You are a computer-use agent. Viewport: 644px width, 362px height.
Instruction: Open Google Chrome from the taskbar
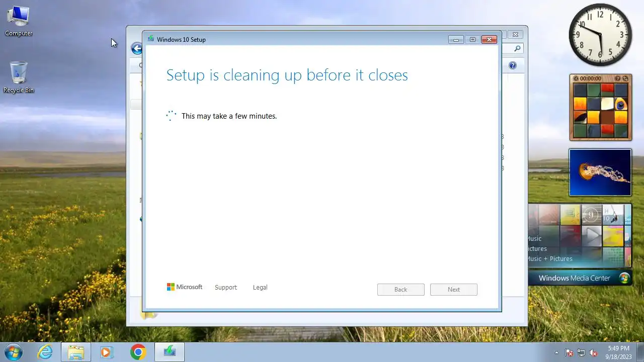point(138,352)
